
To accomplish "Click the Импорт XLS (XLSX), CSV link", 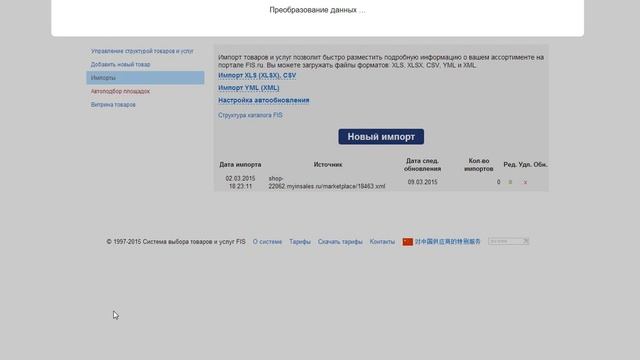I will point(257,76).
